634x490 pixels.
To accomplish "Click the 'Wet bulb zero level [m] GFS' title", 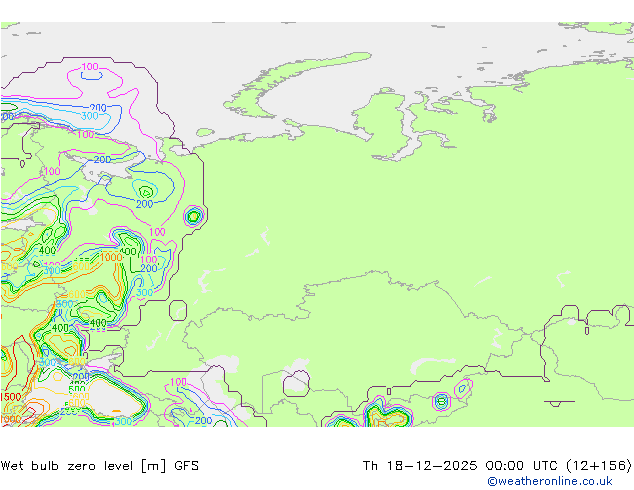I will point(99,466).
